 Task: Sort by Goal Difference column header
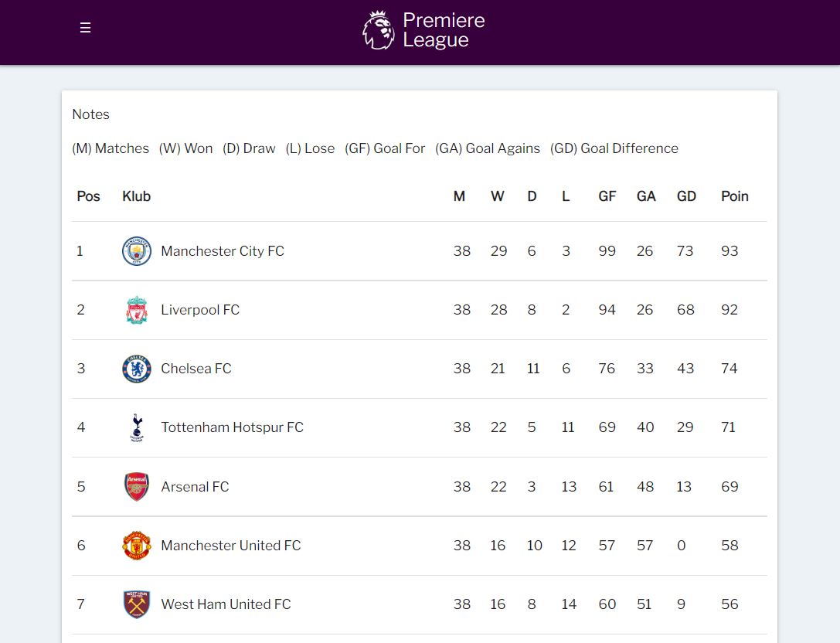click(x=686, y=196)
